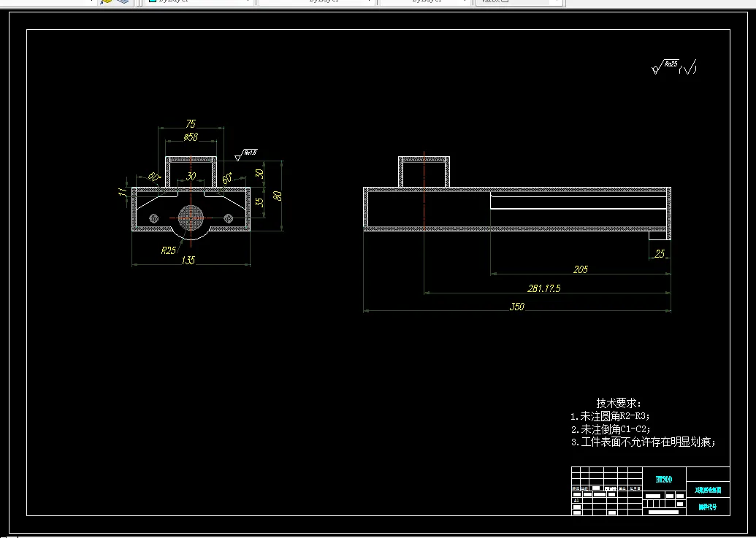Click the A1 cell in the title block
756x538 pixels.
click(x=576, y=501)
